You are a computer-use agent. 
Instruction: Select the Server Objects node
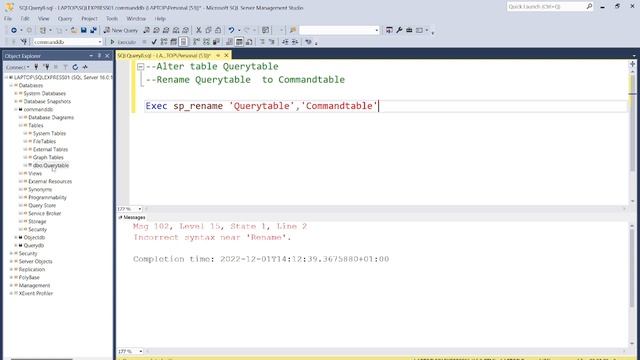coord(35,261)
